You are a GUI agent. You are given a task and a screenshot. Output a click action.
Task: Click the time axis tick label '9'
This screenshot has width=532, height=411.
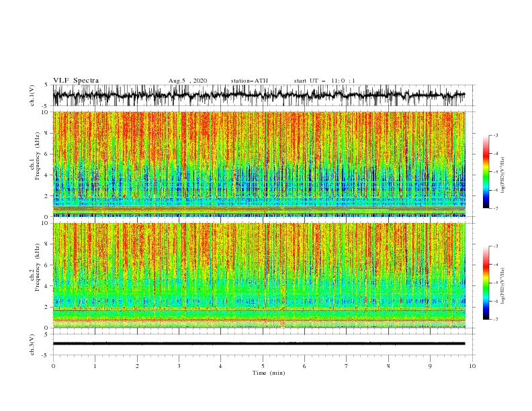click(x=430, y=366)
